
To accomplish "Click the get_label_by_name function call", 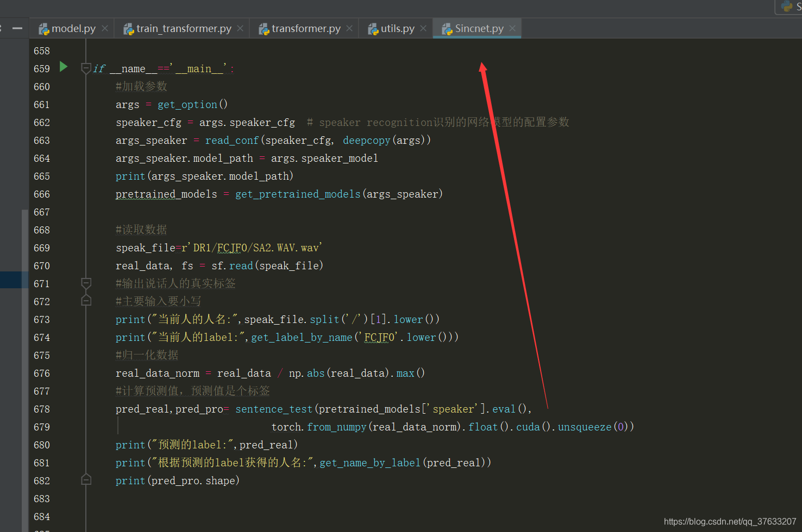I will 302,337.
